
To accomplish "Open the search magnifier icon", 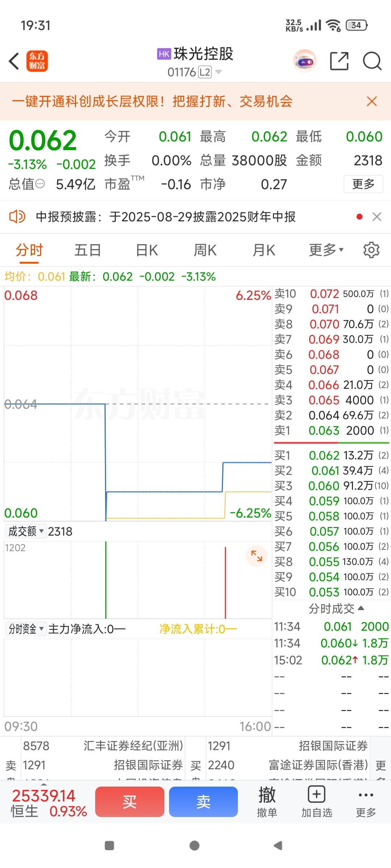I will tap(372, 61).
